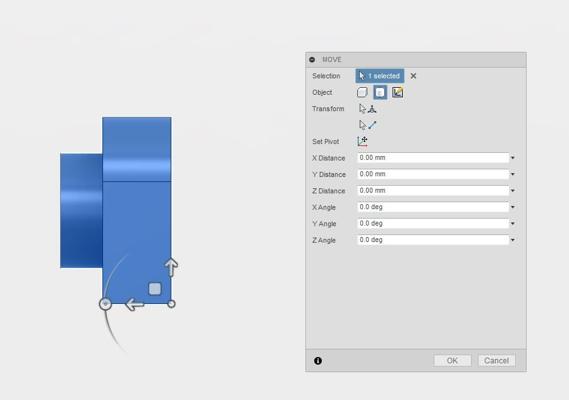Image resolution: width=569 pixels, height=400 pixels.
Task: Click the up arrow manipulator on model
Action: click(171, 267)
